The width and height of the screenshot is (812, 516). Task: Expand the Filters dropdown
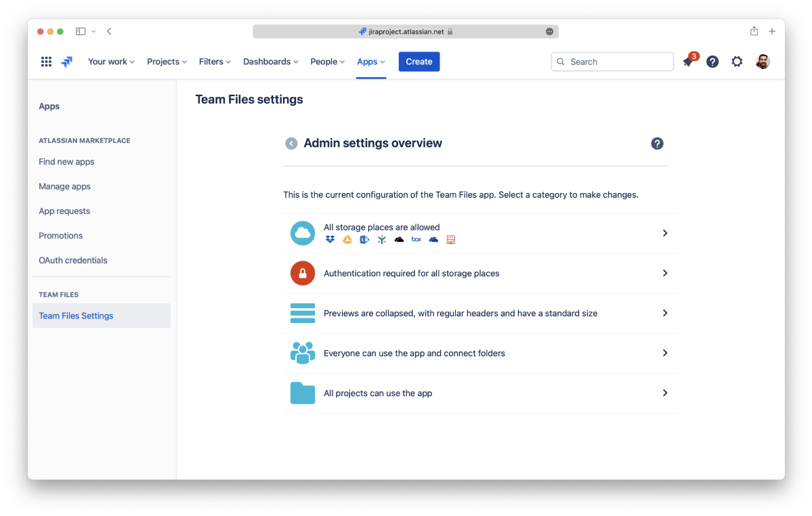tap(215, 62)
